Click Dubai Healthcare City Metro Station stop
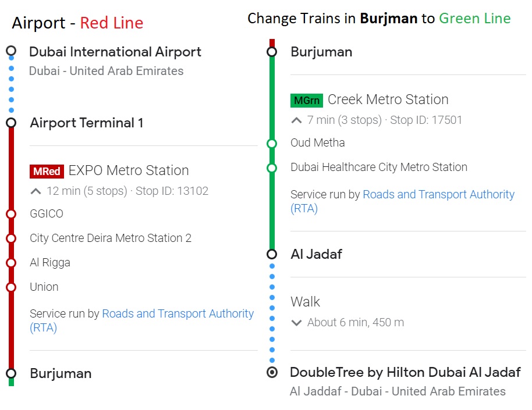The image size is (532, 410). (x=379, y=167)
